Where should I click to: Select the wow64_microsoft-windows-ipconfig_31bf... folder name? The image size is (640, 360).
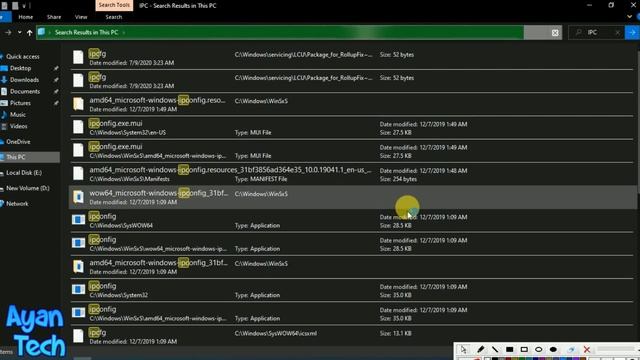pos(158,193)
